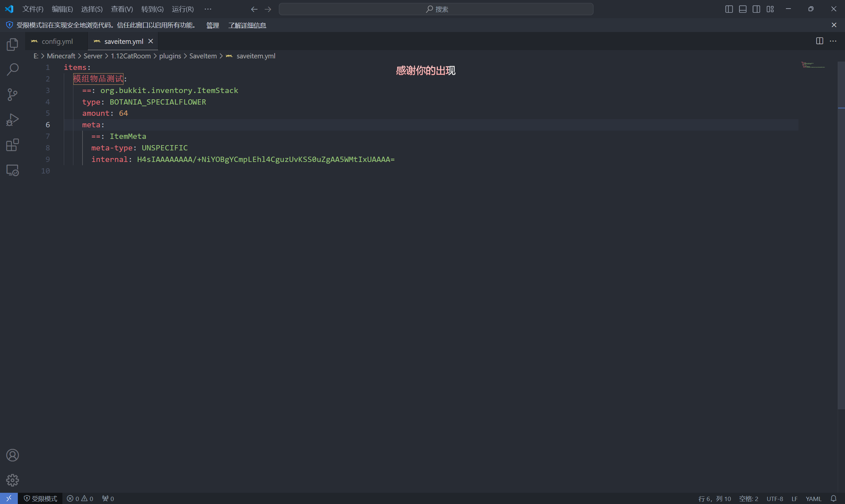Open the Explorer view in activity bar
The height and width of the screenshot is (504, 845).
point(12,45)
